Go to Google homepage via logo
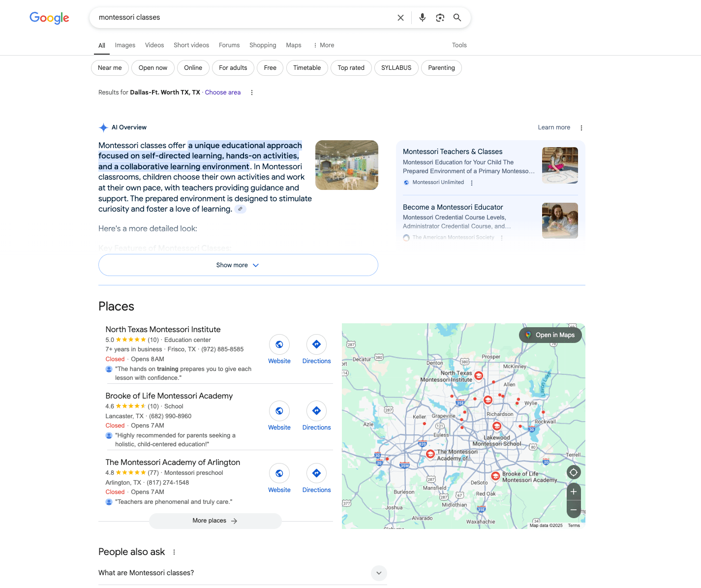This screenshot has height=588, width=701. pos(49,18)
